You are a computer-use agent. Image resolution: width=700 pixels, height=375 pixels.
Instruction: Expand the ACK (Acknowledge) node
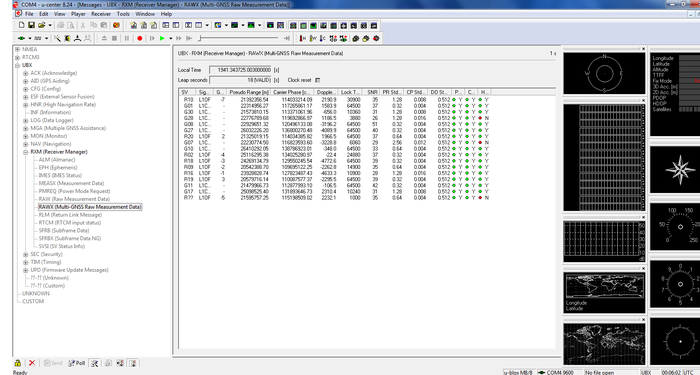pos(25,73)
